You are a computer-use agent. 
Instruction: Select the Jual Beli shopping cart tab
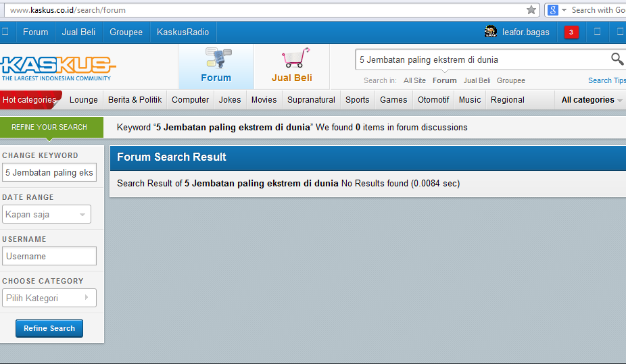pos(292,66)
